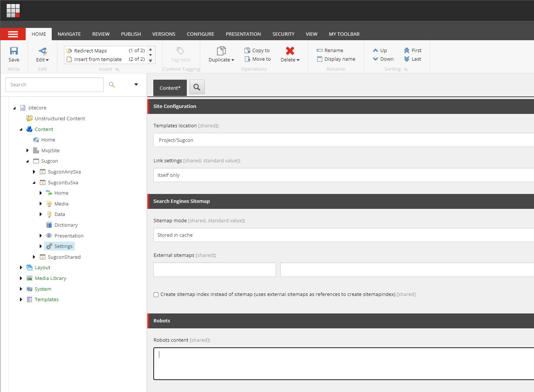Switch to the VERSIONS ribbon tab
Image resolution: width=534 pixels, height=392 pixels.
164,34
